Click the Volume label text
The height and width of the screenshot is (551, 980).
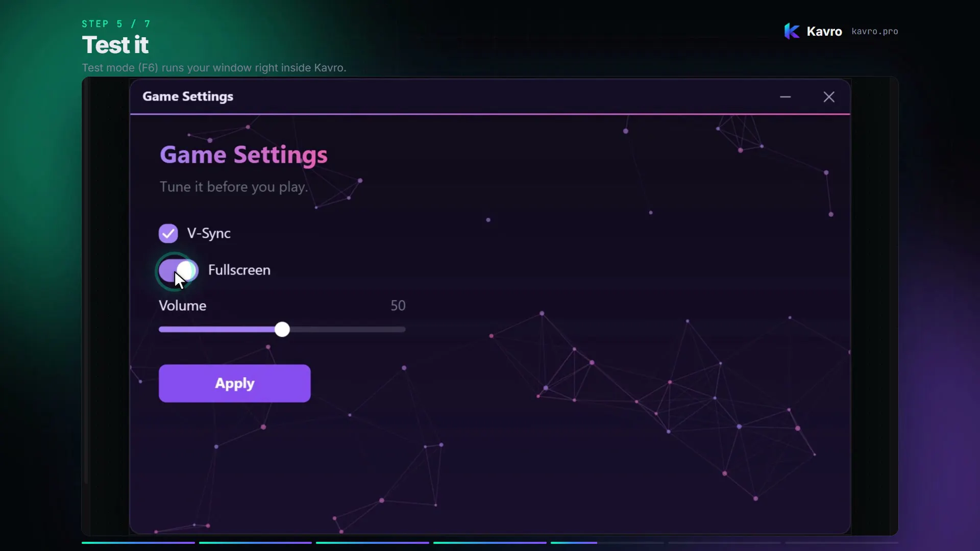click(182, 306)
